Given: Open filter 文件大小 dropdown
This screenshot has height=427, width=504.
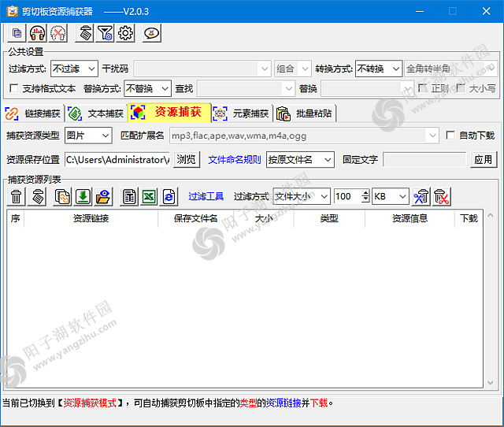Looking at the screenshot, I should coord(301,196).
